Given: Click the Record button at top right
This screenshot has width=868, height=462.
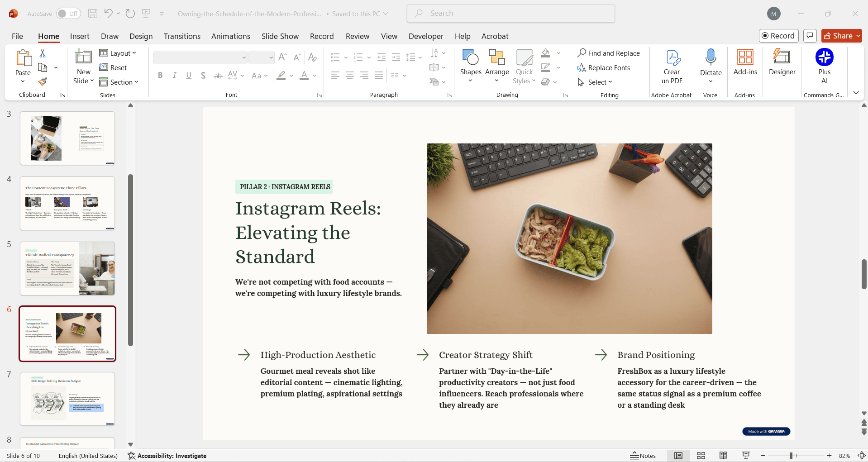Looking at the screenshot, I should [778, 36].
